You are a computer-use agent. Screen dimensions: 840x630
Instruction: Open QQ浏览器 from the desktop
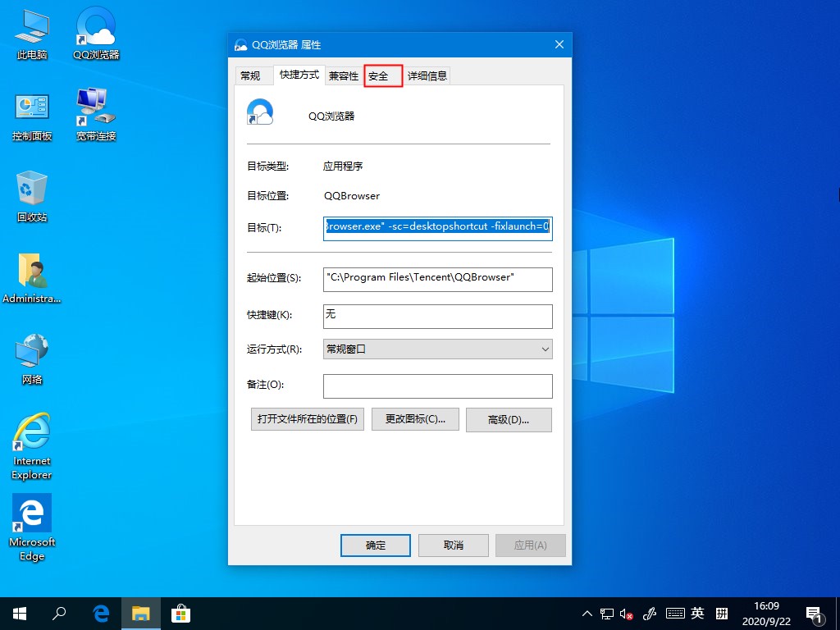[x=94, y=33]
